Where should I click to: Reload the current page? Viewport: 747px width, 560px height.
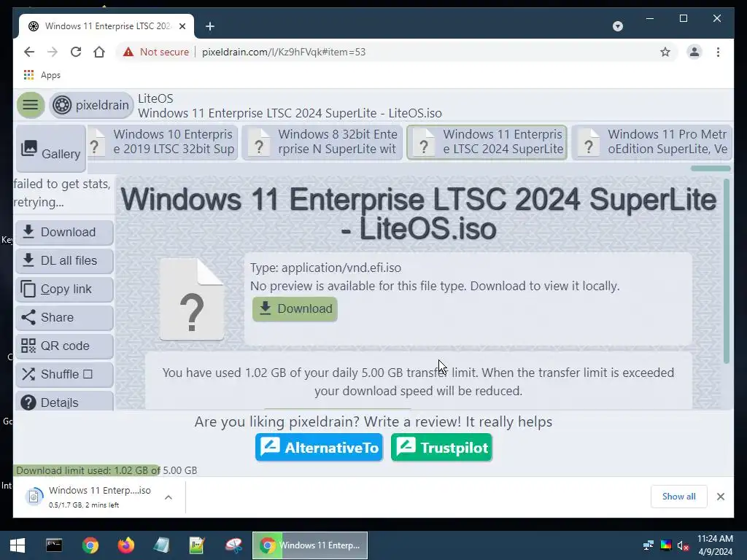[x=76, y=52]
